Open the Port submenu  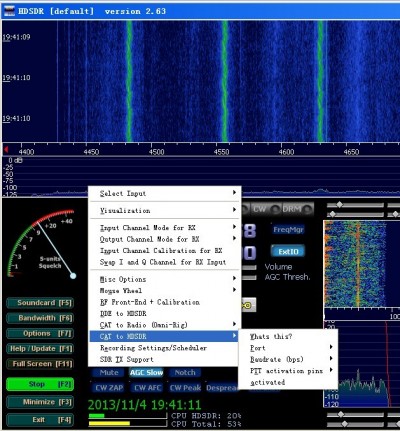289,348
